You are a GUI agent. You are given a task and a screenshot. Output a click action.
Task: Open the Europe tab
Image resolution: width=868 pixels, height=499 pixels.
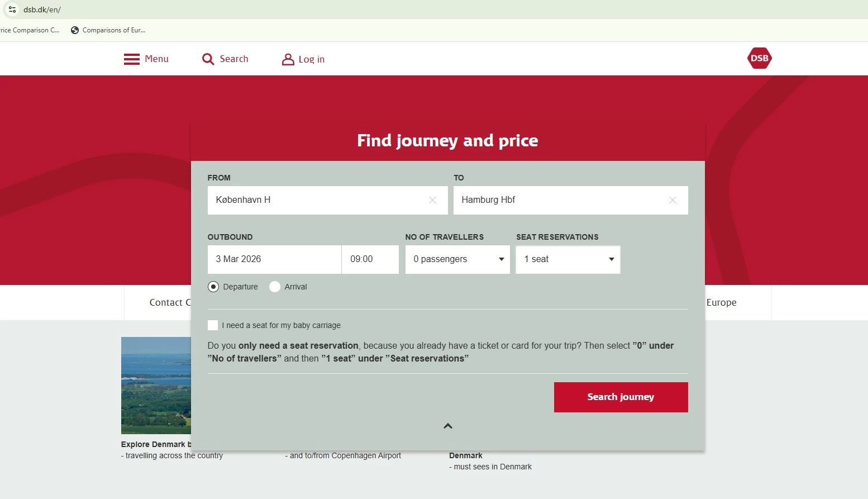pyautogui.click(x=721, y=302)
